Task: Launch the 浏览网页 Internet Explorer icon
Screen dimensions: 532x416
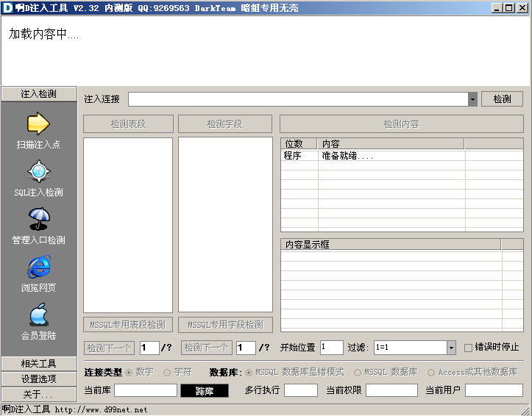Action: (39, 267)
